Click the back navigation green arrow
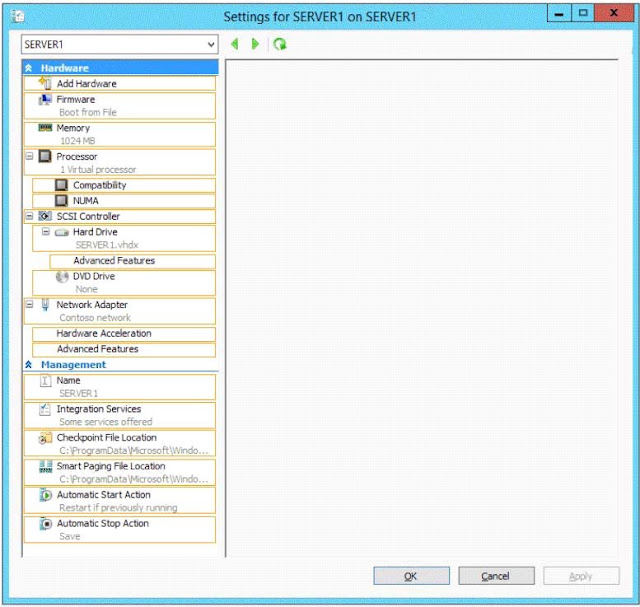 coord(235,44)
